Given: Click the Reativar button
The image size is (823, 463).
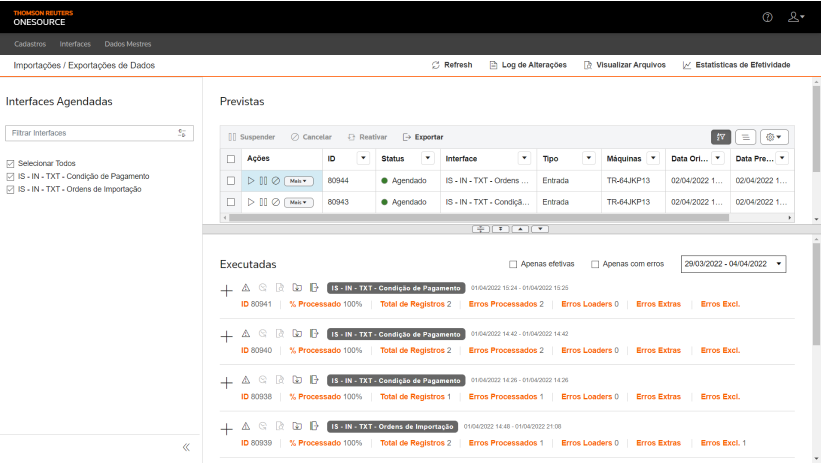Looking at the screenshot, I should (367, 137).
